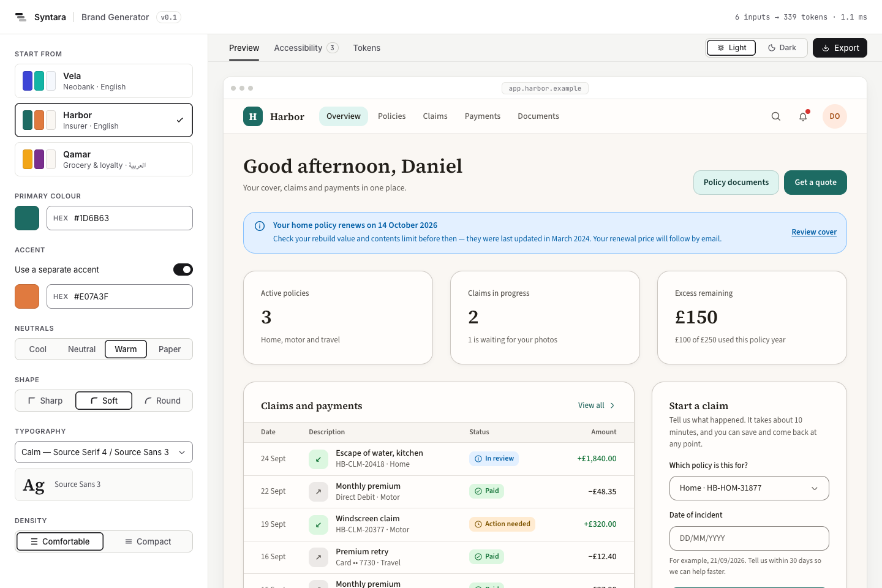Open the accent colour swatch

tap(27, 296)
